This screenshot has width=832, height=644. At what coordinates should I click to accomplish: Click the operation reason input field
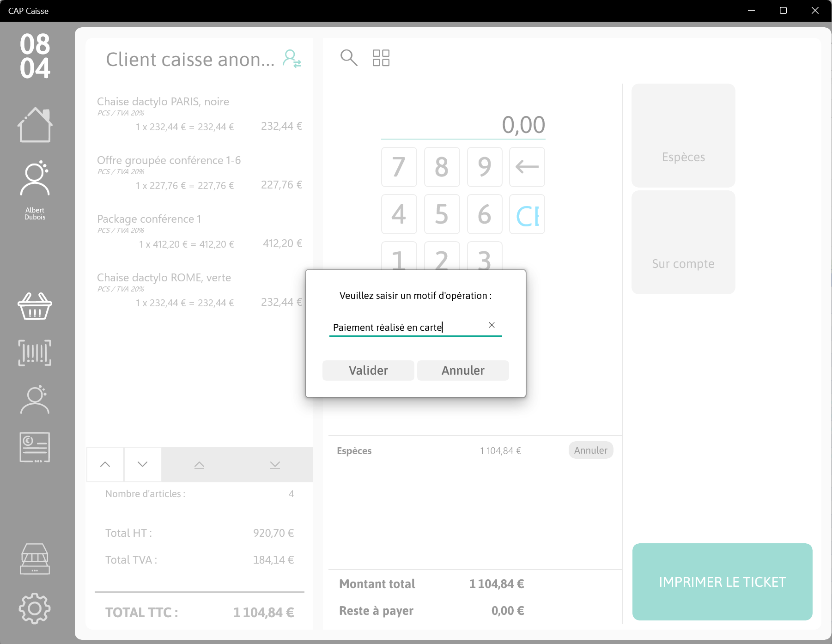(408, 328)
